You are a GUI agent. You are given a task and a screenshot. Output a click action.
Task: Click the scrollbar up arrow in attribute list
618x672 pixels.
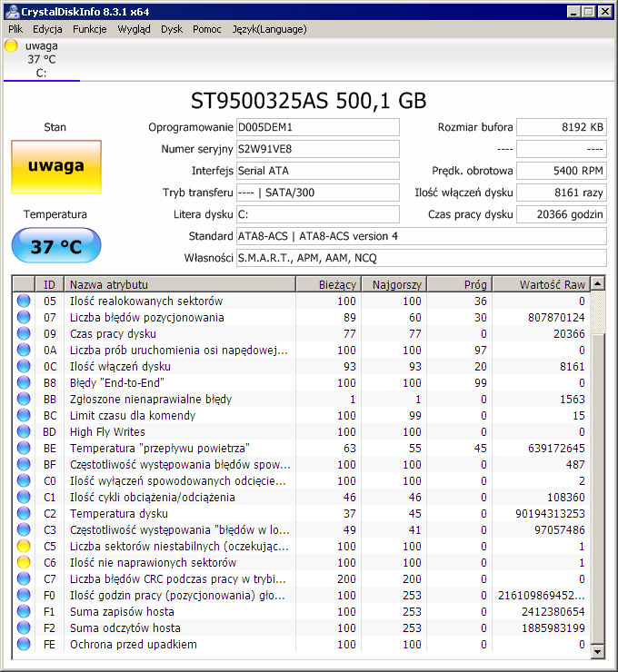tap(597, 283)
